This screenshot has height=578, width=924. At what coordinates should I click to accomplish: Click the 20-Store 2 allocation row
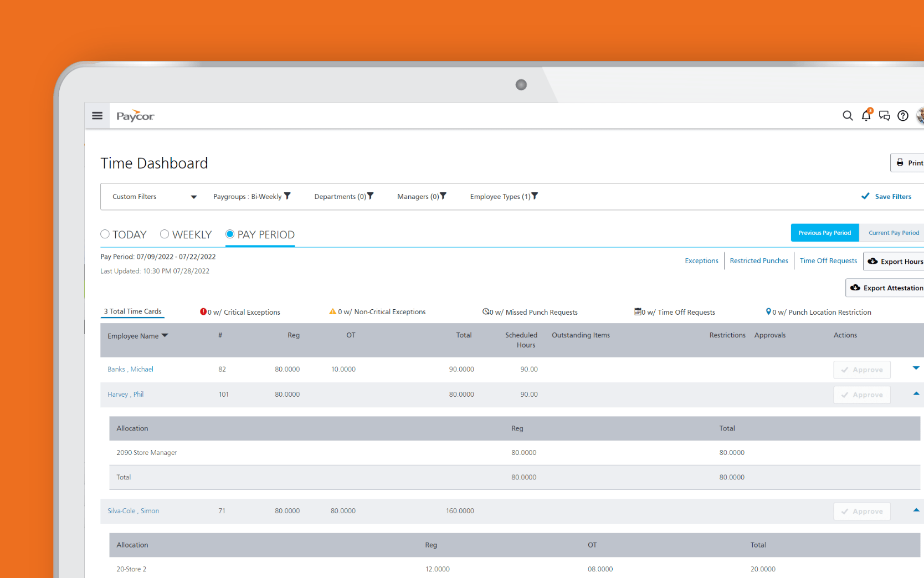tap(515, 569)
